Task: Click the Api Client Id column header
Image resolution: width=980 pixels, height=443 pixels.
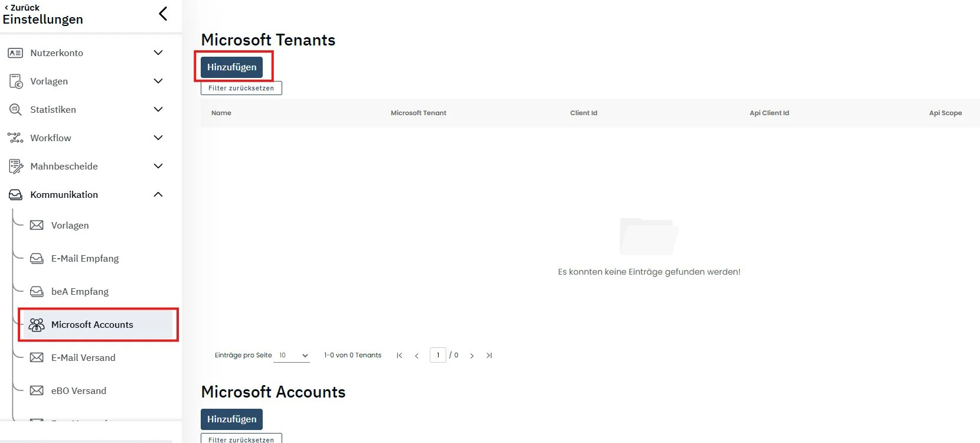Action: coord(769,113)
